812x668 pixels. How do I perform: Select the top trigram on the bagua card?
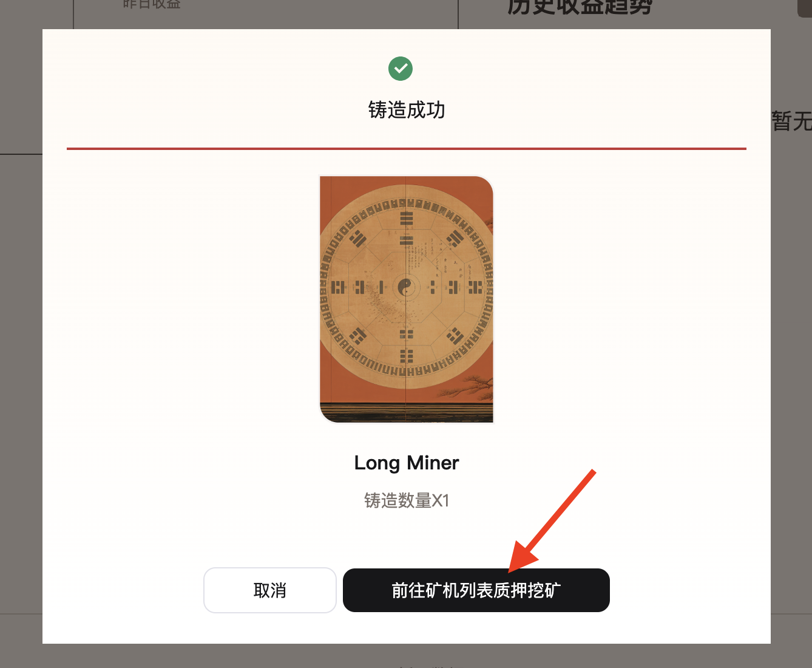tap(406, 217)
